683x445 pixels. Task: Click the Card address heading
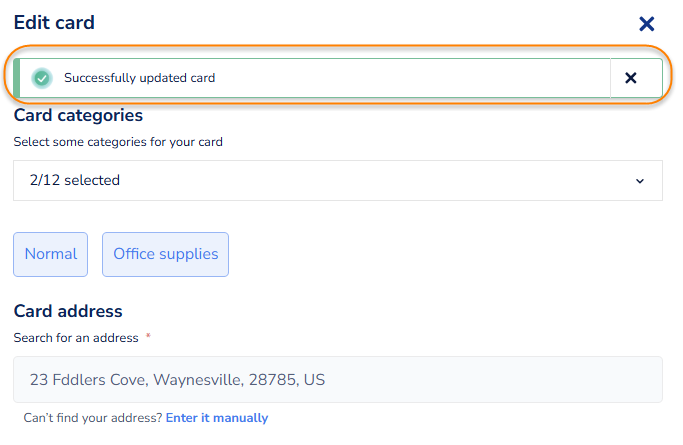tap(68, 311)
